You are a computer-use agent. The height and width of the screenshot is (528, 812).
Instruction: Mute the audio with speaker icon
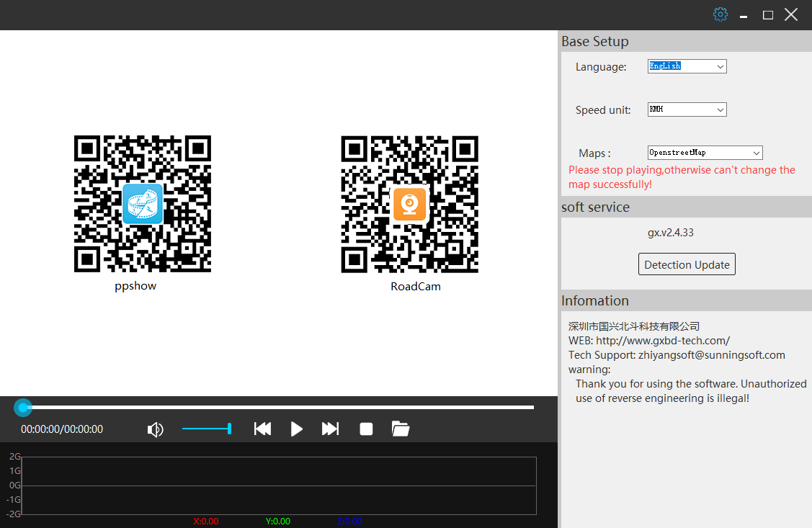pos(155,430)
